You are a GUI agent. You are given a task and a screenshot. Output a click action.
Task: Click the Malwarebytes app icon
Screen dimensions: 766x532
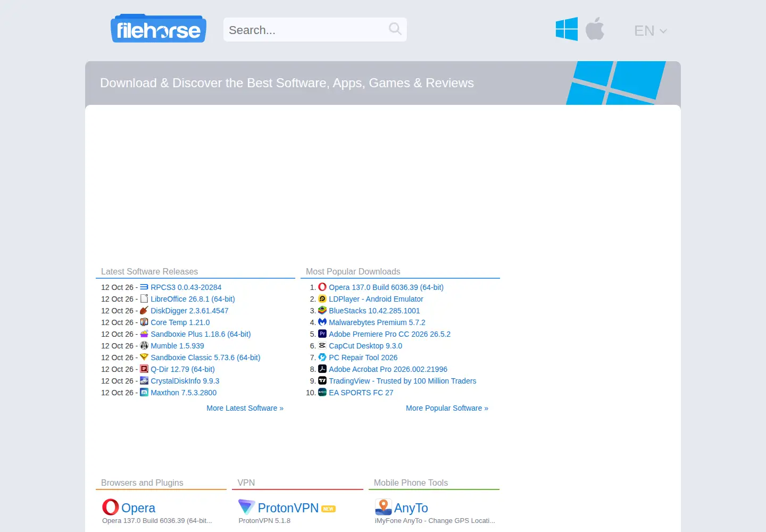pyautogui.click(x=322, y=322)
